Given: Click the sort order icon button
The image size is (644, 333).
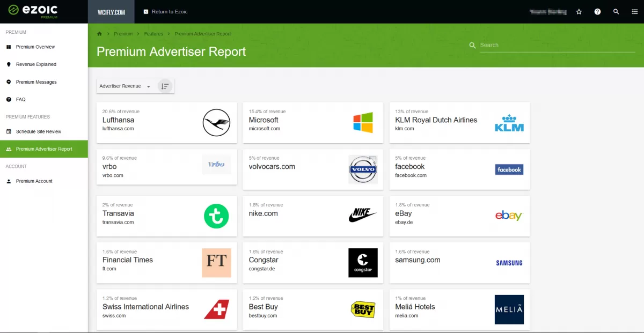Looking at the screenshot, I should pyautogui.click(x=165, y=86).
